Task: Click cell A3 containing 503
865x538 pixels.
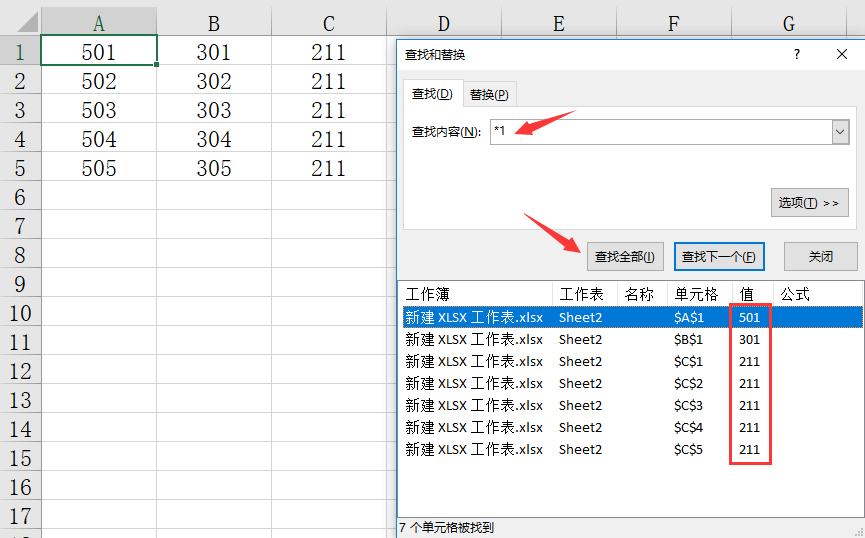Action: click(99, 110)
